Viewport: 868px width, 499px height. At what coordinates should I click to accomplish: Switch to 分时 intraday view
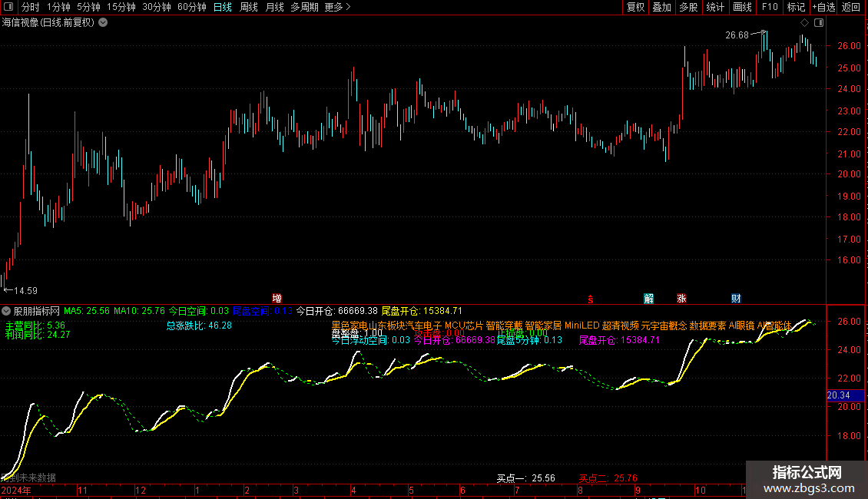pyautogui.click(x=31, y=7)
